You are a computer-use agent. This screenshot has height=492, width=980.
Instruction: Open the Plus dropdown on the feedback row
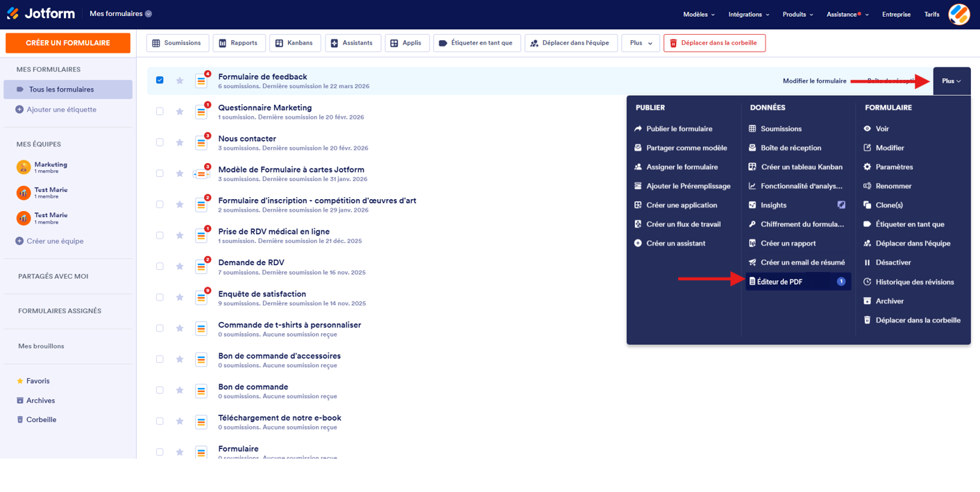click(951, 80)
